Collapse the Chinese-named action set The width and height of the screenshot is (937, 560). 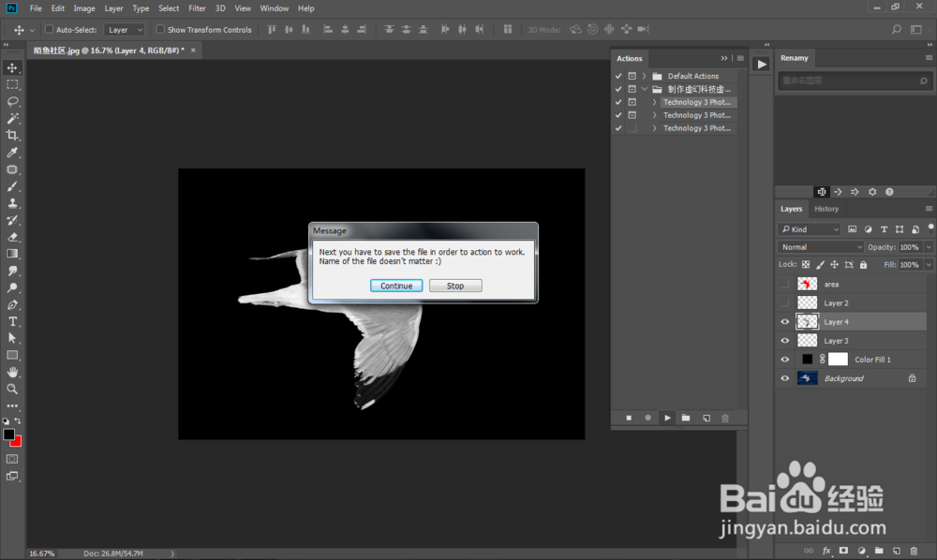[645, 89]
